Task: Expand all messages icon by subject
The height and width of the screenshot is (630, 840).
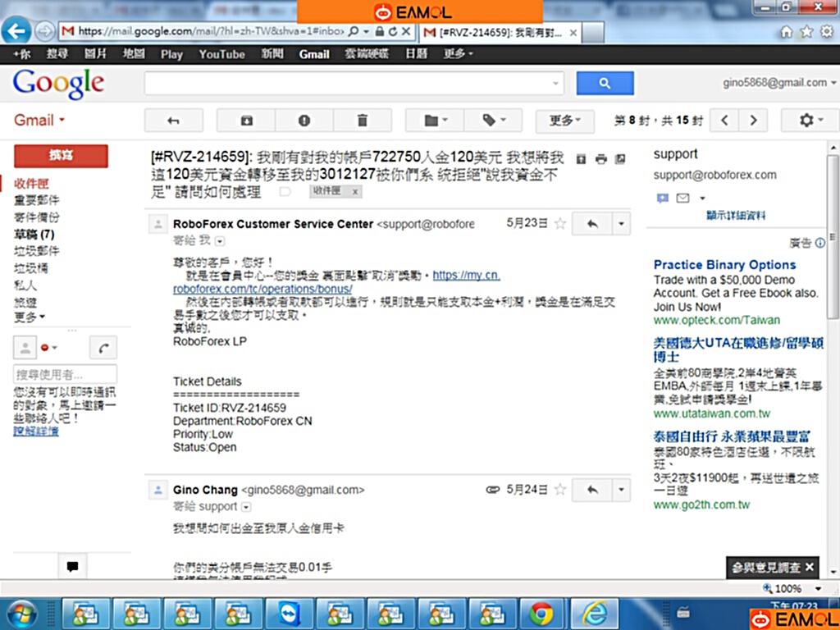Action: (582, 159)
